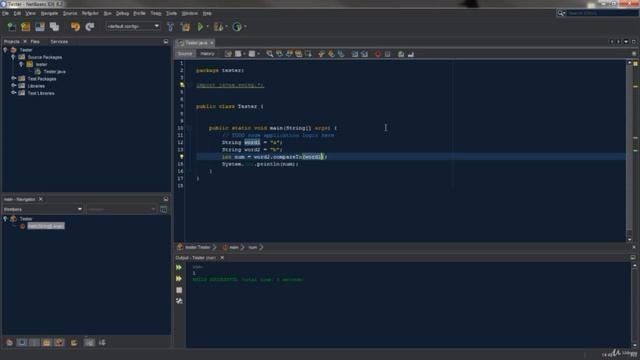The height and width of the screenshot is (360, 640).
Task: Toggle Show Inherited Members in Navigator
Action: [9, 342]
